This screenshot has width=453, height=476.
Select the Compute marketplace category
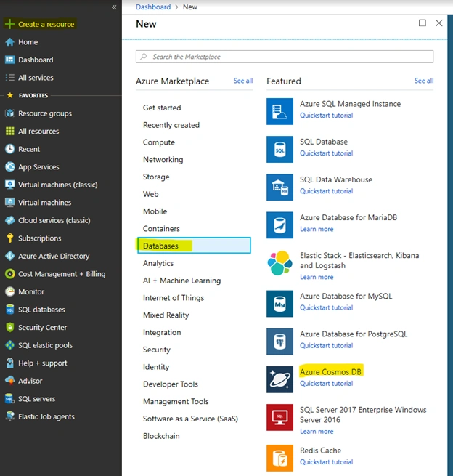(x=159, y=142)
